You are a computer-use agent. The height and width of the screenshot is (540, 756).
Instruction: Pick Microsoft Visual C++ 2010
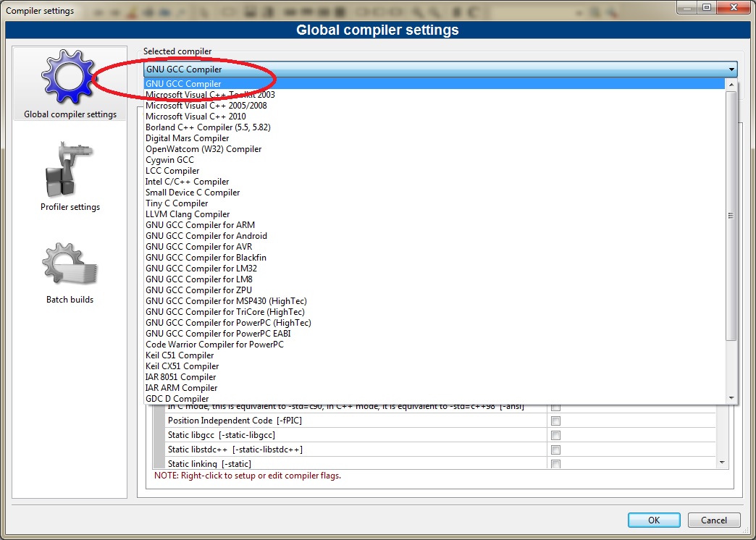tap(434, 117)
